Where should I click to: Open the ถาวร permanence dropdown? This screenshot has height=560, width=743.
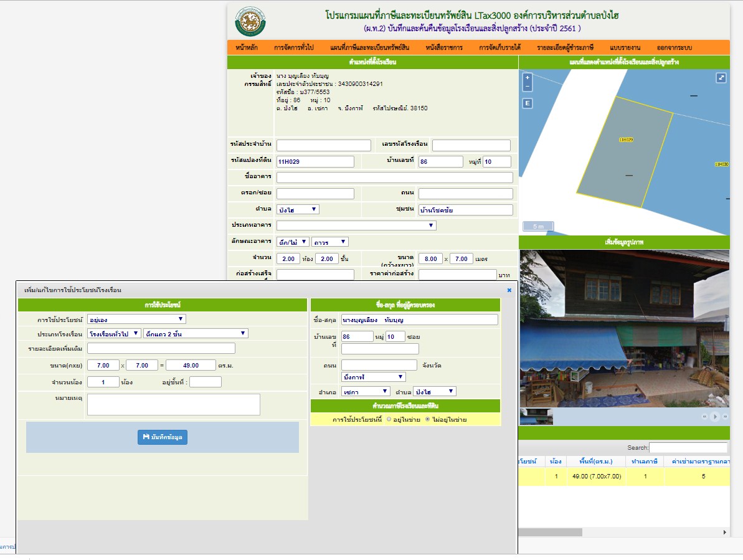(330, 242)
